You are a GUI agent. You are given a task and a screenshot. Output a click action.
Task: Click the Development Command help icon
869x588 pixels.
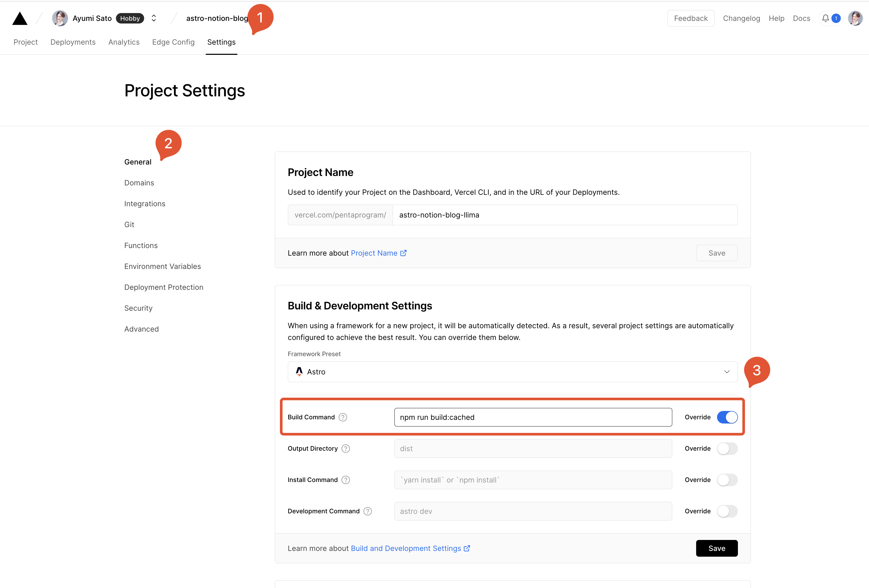tap(368, 511)
